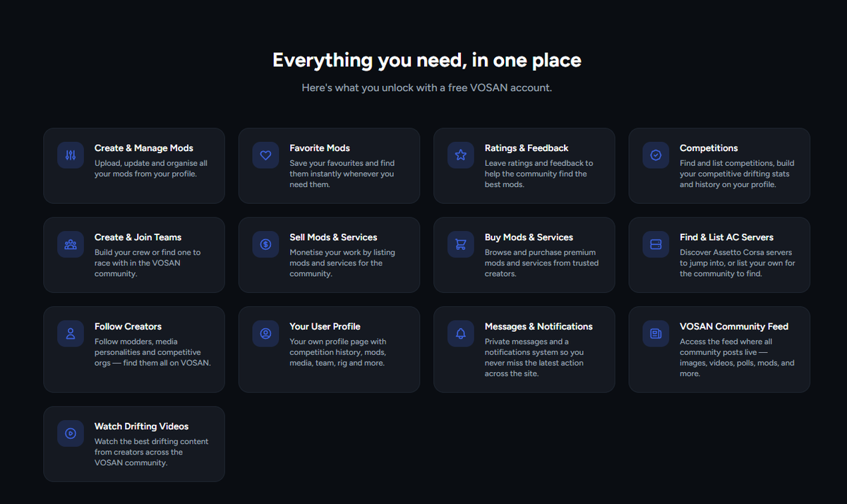Select the Create & Manage Mods title
The height and width of the screenshot is (504, 847).
click(x=144, y=148)
